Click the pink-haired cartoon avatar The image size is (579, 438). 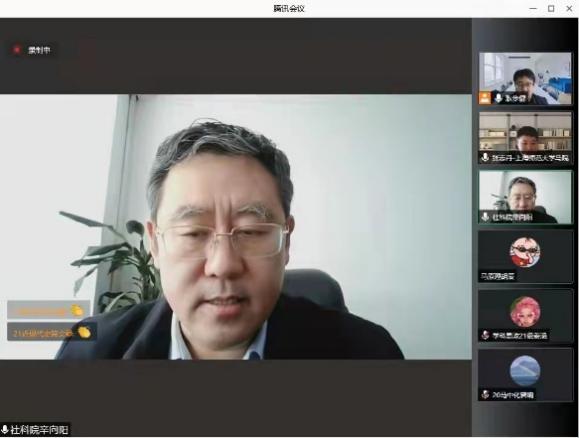525,312
